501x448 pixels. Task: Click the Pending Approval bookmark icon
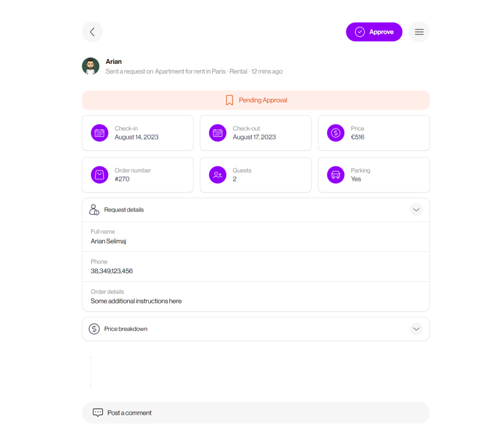pyautogui.click(x=229, y=100)
